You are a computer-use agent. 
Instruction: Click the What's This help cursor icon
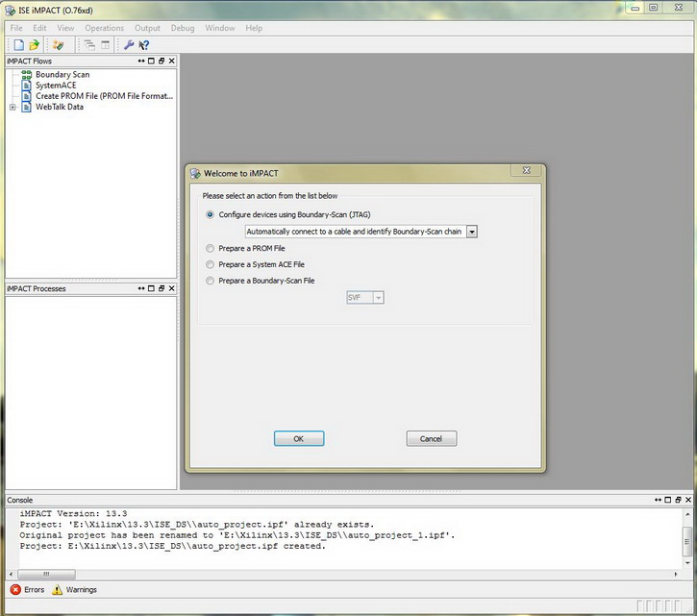click(144, 44)
